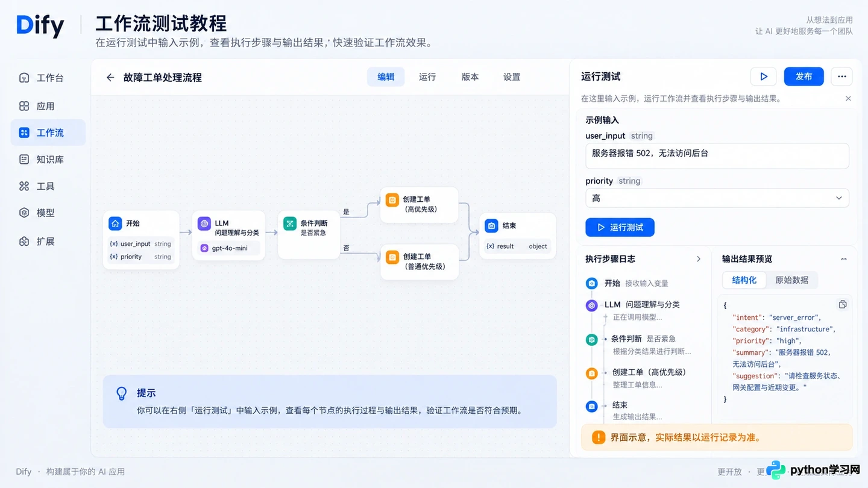The height and width of the screenshot is (488, 868).
Task: Open 工具 in the sidebar
Action: tap(48, 186)
